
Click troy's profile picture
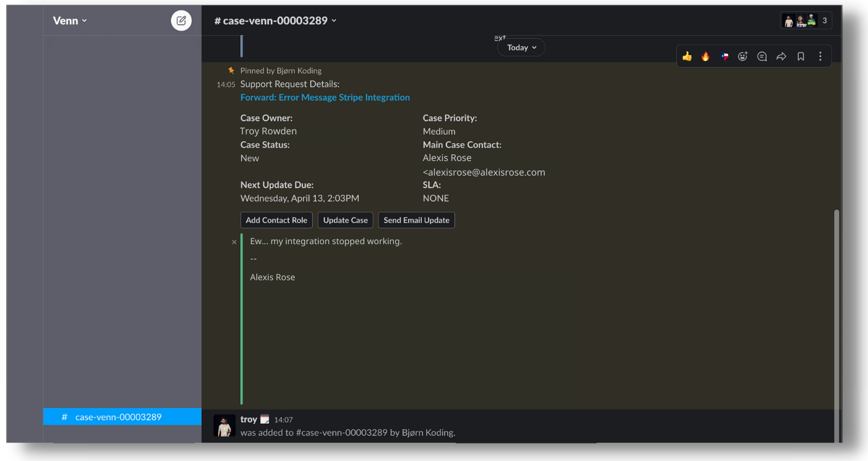[224, 426]
